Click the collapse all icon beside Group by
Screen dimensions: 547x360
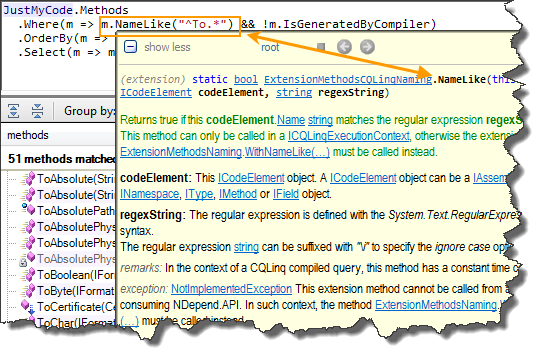37,111
